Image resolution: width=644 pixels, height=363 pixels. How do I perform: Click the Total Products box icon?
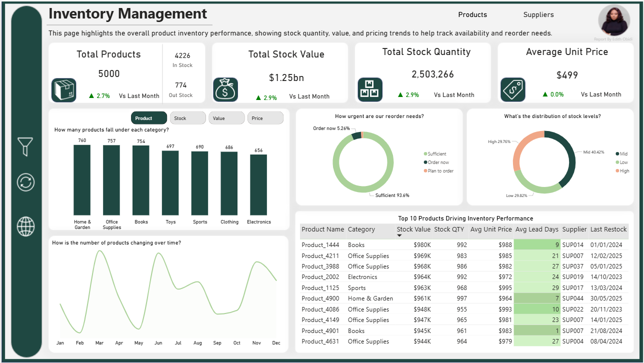63,90
